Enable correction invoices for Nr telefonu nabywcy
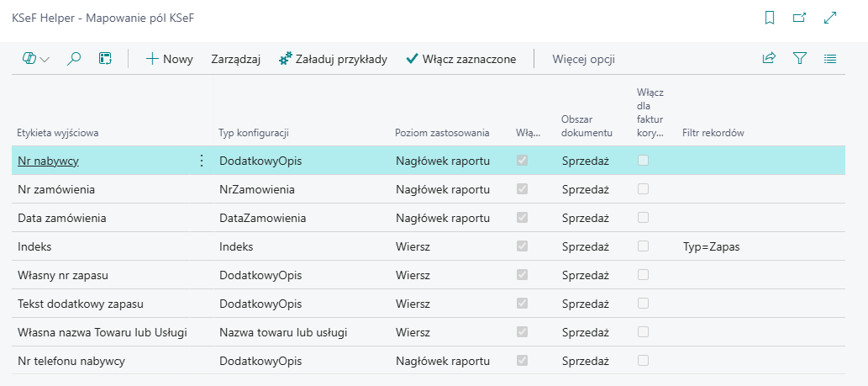 click(644, 361)
